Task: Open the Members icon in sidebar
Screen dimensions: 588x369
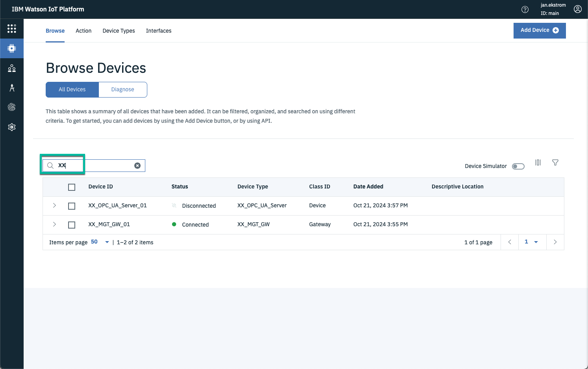Action: point(12,68)
